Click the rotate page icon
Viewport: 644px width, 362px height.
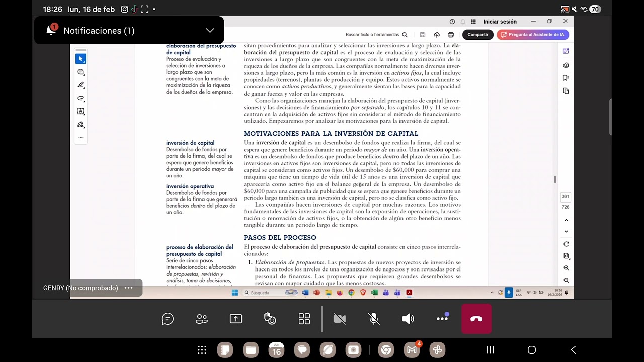tap(566, 244)
